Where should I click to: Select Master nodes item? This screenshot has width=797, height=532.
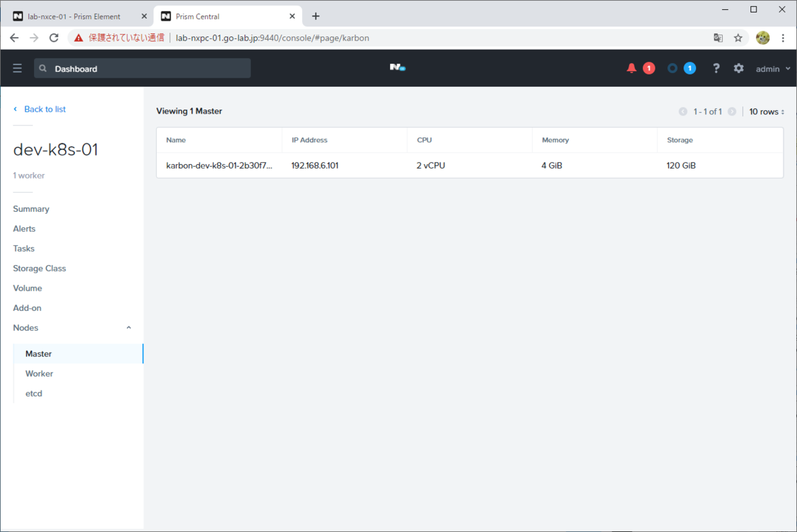click(78, 354)
